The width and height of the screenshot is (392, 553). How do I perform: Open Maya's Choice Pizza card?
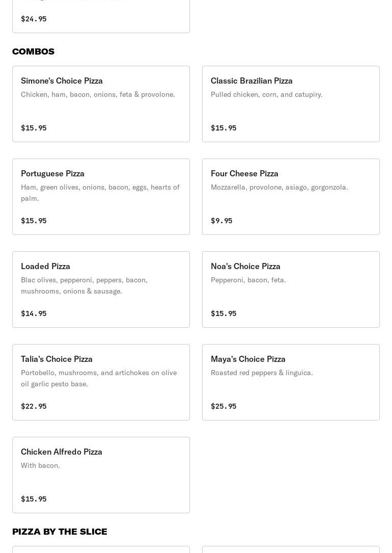291,382
